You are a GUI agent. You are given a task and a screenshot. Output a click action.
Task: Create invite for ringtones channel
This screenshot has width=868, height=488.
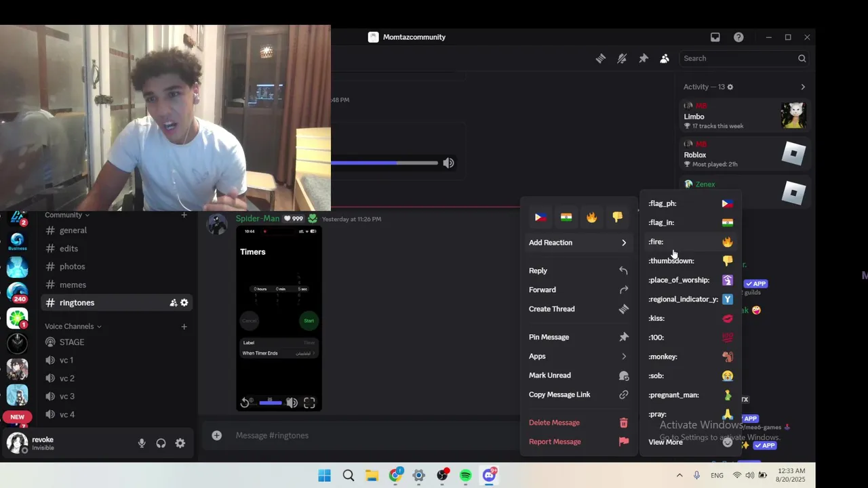point(173,303)
